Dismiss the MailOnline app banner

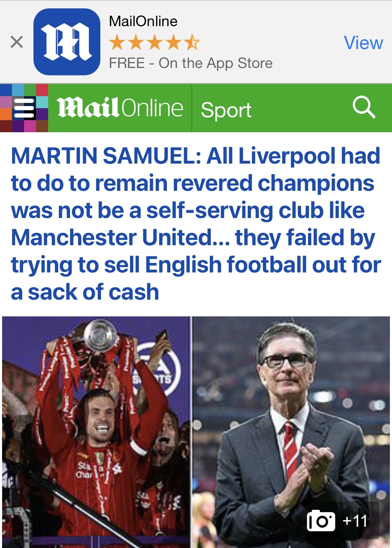[17, 42]
